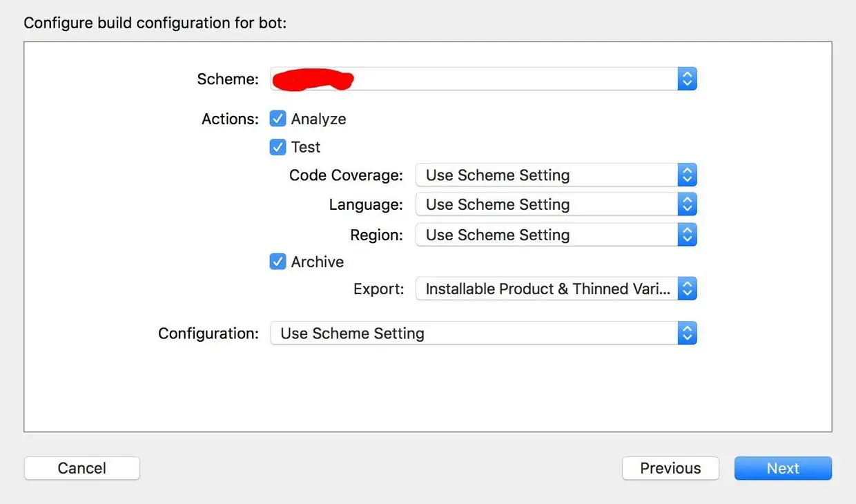Click the Configuration field's stepper arrows
The width and height of the screenshot is (856, 504).
[687, 333]
